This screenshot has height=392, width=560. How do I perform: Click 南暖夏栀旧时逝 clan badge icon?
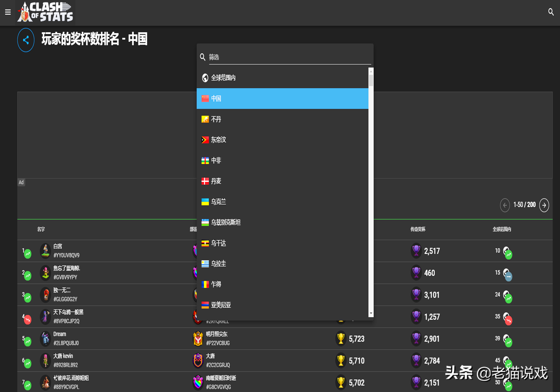tap(198, 382)
